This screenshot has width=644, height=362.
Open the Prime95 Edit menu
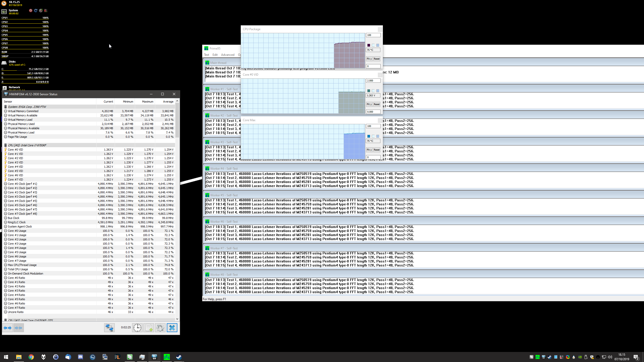[x=215, y=55]
